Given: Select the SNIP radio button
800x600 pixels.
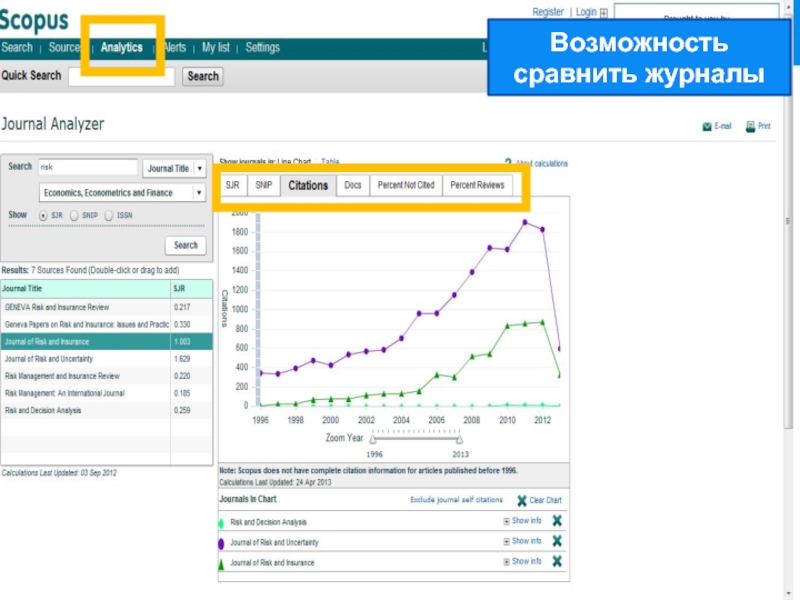Looking at the screenshot, I should tap(74, 215).
